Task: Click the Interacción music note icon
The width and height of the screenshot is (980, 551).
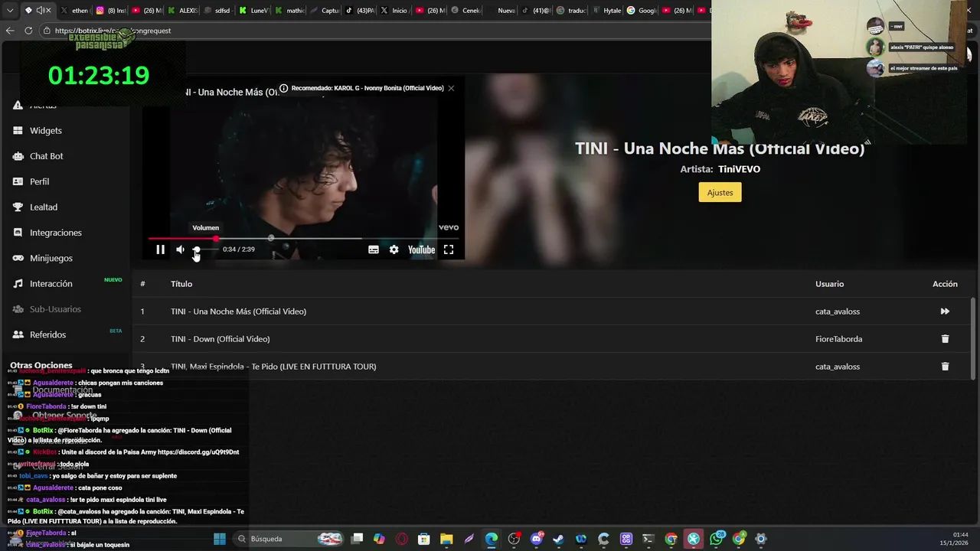Action: click(18, 284)
